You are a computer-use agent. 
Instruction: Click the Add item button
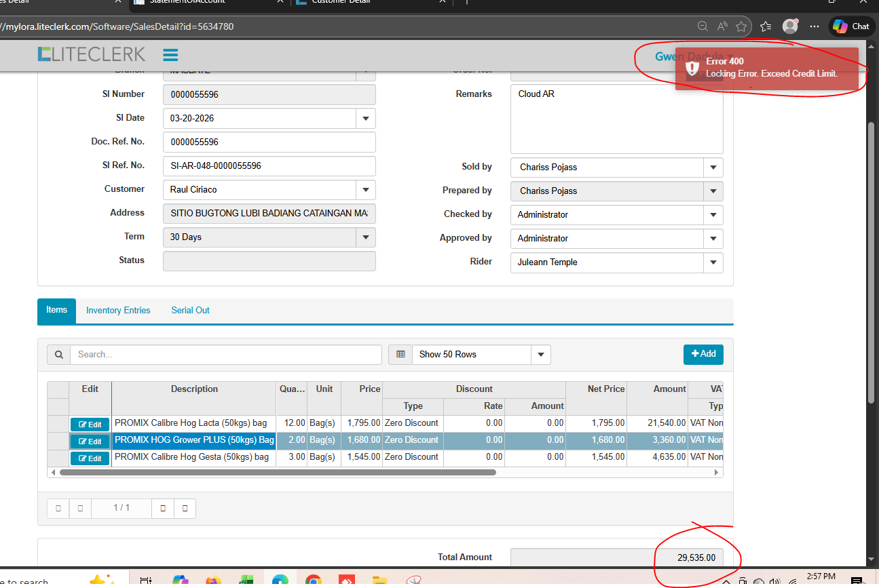tap(703, 354)
